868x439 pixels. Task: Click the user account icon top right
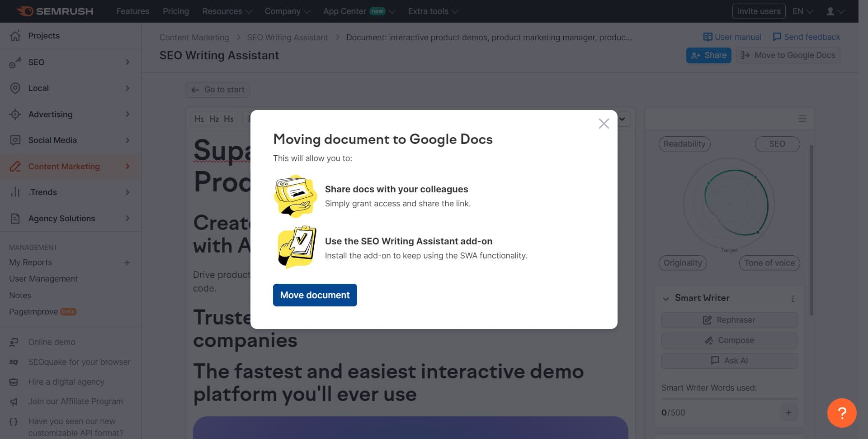pyautogui.click(x=831, y=11)
